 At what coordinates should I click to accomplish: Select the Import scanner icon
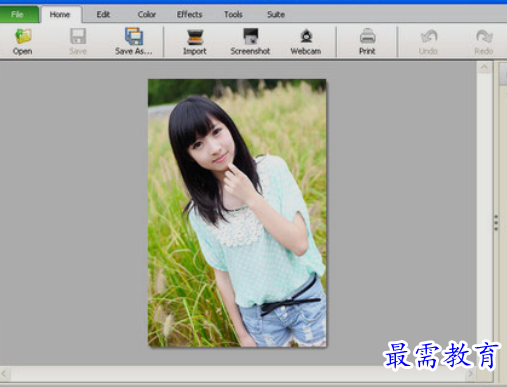pos(195,37)
